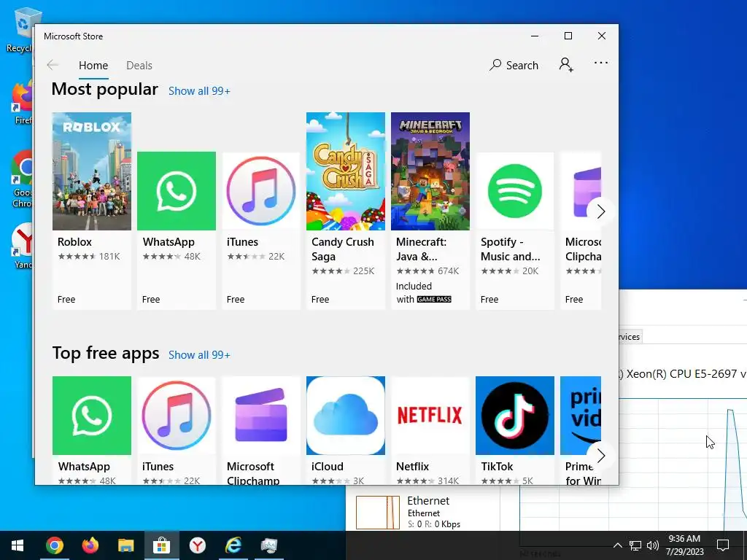Launch Google Chrome from the taskbar
The width and height of the screenshot is (747, 560).
[x=55, y=545]
